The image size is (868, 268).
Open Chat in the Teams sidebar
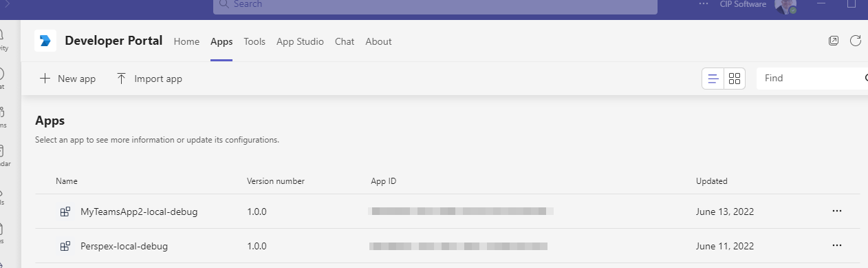point(3,79)
